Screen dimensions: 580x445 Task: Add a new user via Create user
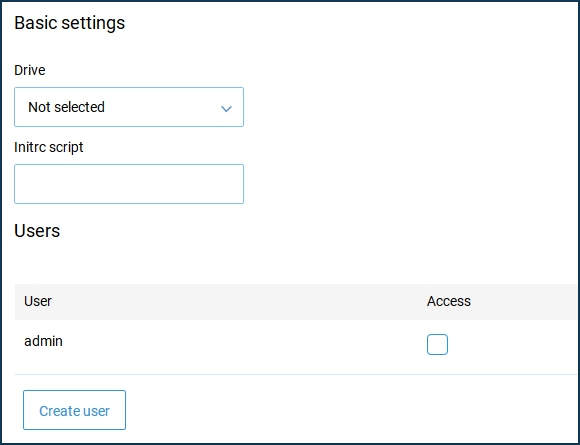(74, 410)
